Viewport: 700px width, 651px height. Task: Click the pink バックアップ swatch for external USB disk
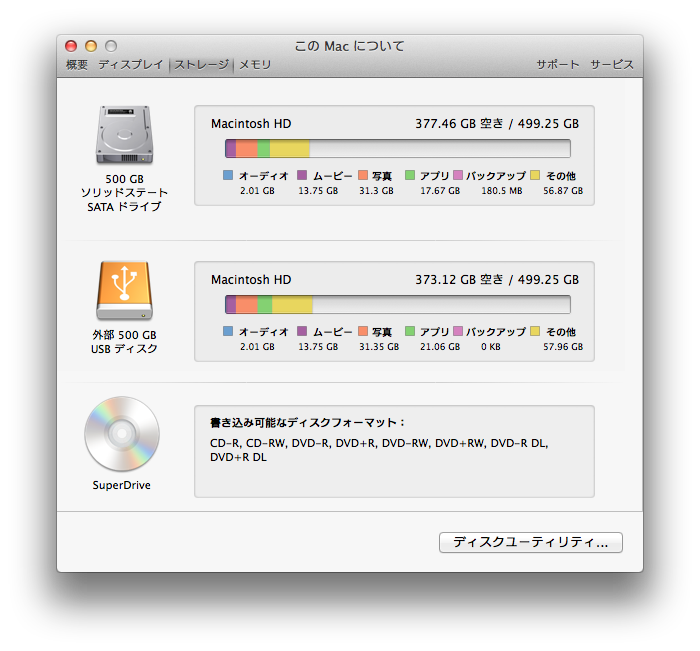click(x=458, y=331)
